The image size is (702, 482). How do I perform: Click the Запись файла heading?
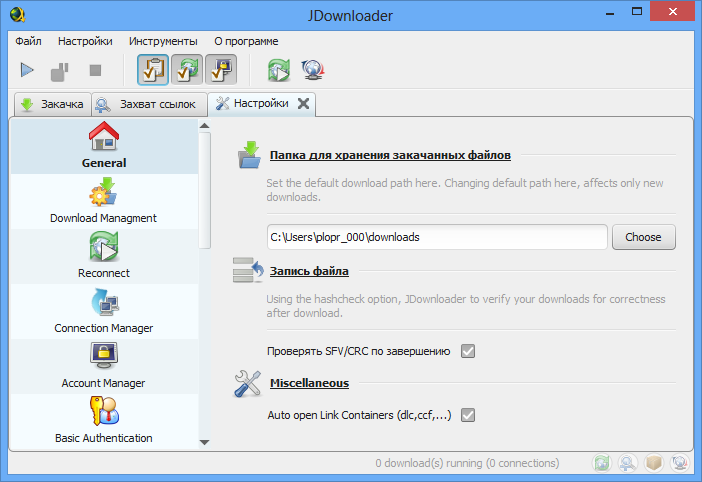click(309, 271)
